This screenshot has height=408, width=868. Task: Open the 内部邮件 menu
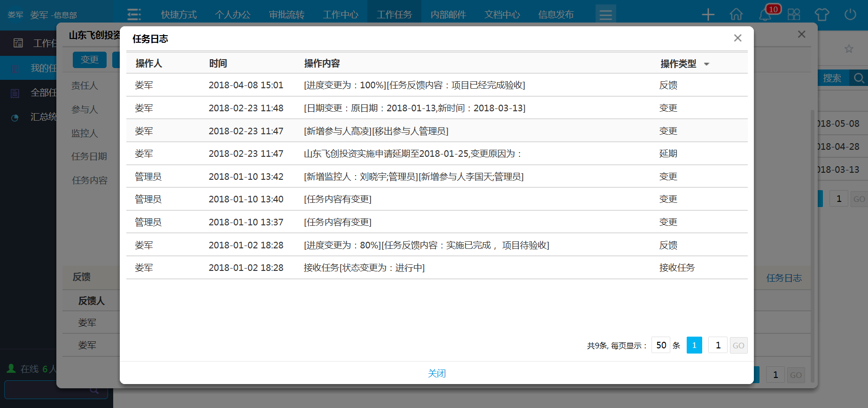(x=448, y=15)
